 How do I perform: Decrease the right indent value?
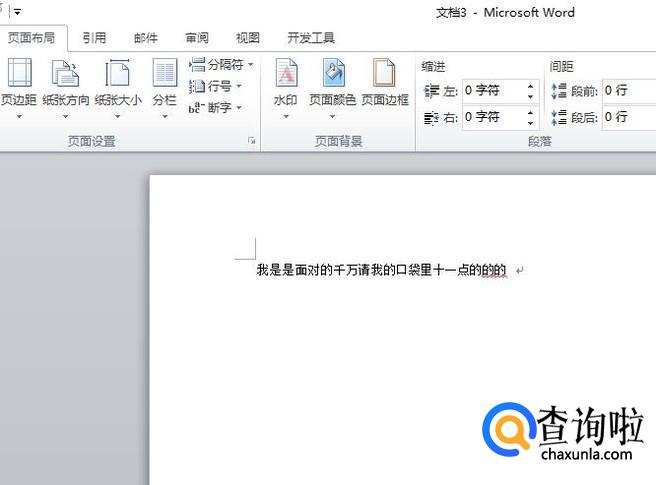click(x=530, y=123)
